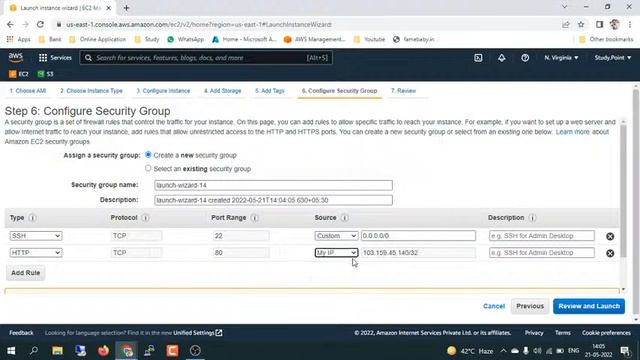This screenshot has width=640, height=360.
Task: Focus the AWS services search box
Action: pyautogui.click(x=206, y=58)
